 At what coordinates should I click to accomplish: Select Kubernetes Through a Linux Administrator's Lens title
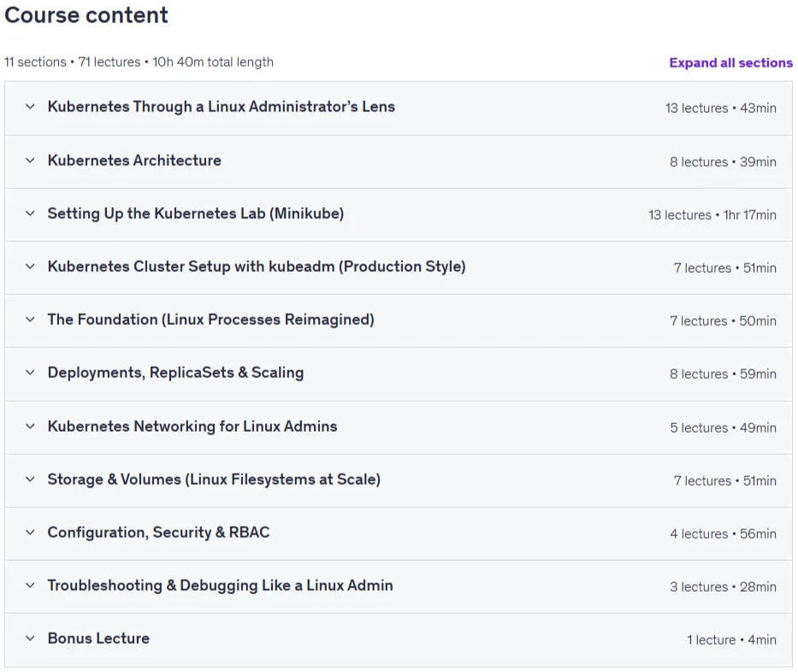222,107
